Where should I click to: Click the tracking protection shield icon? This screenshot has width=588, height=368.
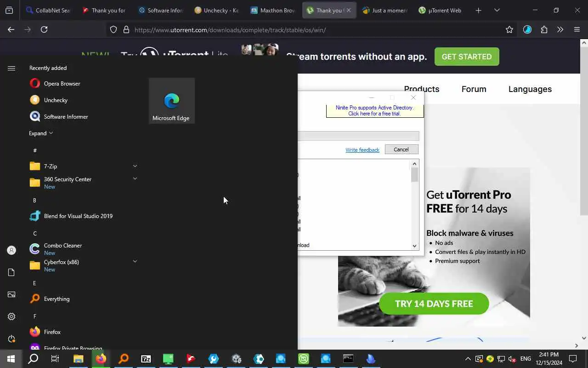[113, 30]
